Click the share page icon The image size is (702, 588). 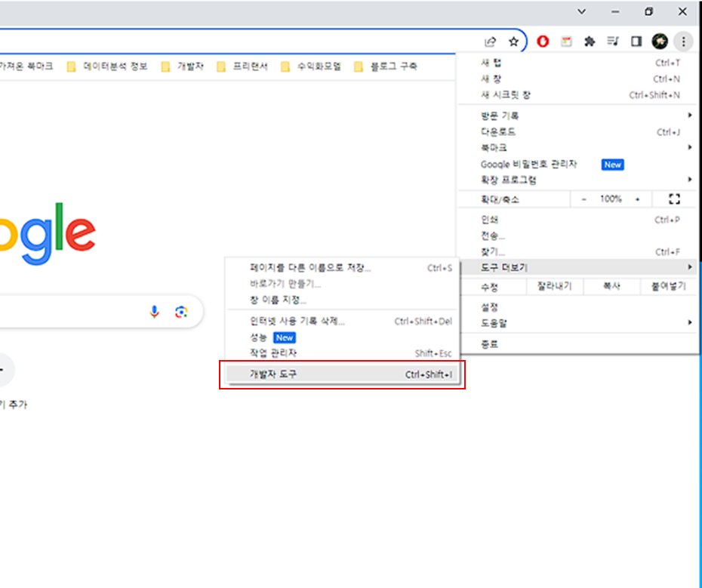490,42
